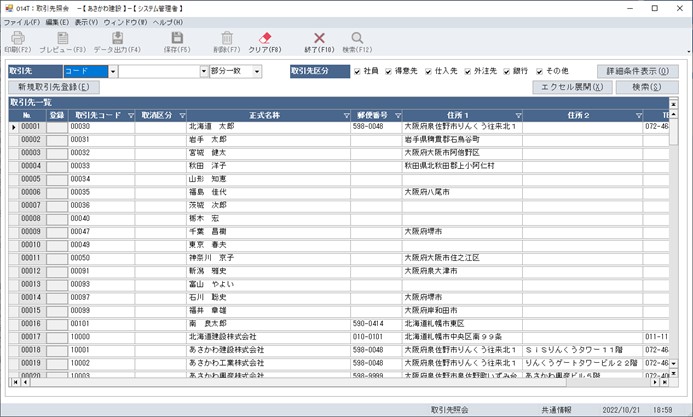Toggle the 得意先 checkbox
Image resolution: width=693 pixels, height=417 pixels.
pos(389,72)
